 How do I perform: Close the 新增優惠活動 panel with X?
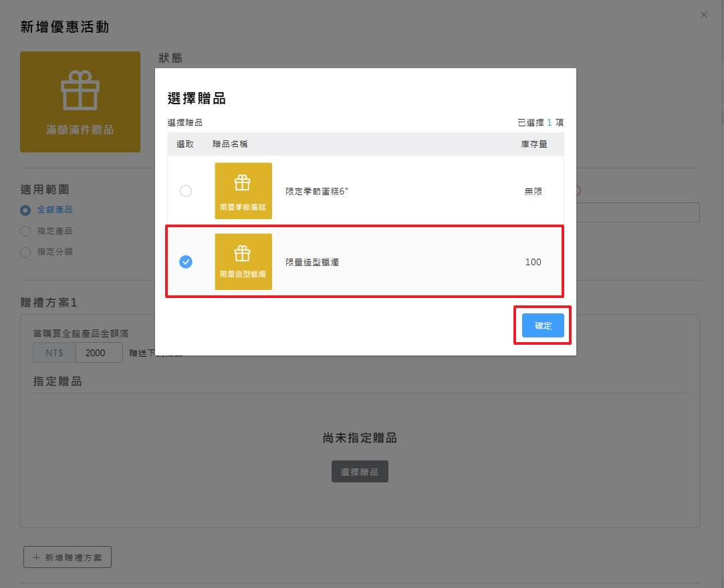tap(703, 15)
